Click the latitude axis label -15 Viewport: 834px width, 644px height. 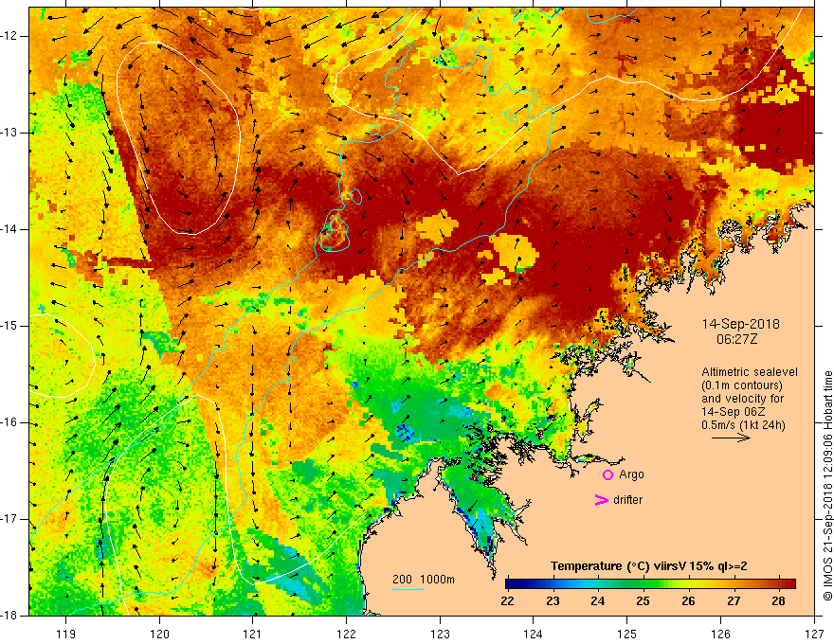pyautogui.click(x=8, y=326)
